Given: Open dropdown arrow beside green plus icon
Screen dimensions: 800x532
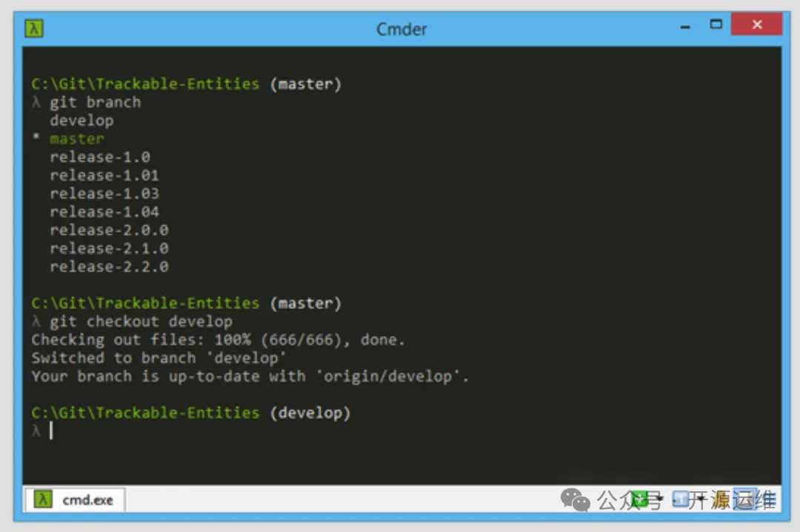Looking at the screenshot, I should pyautogui.click(x=659, y=499).
